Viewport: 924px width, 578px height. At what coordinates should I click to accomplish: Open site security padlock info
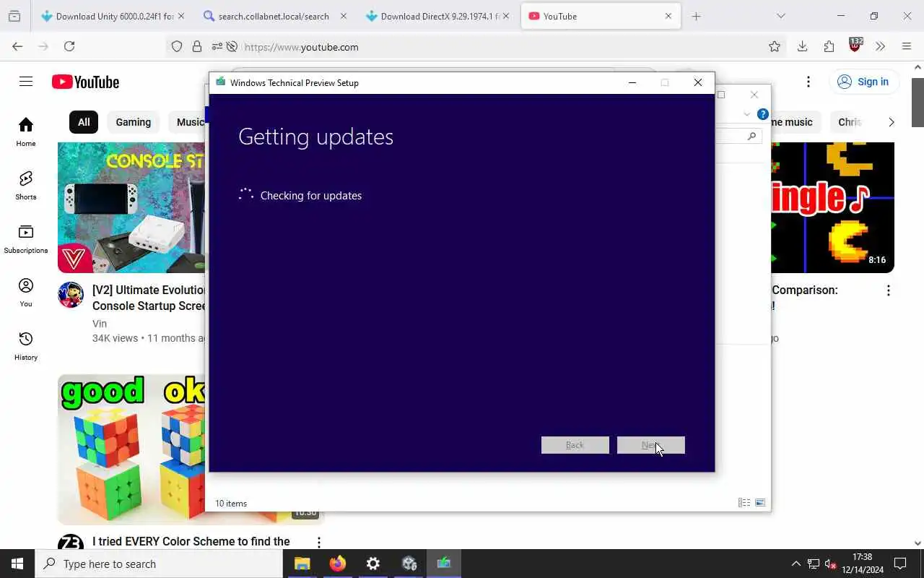click(x=197, y=46)
